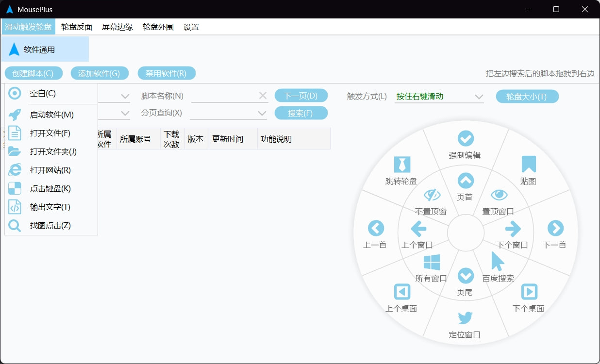Clear the 脚本名称 field with X
This screenshot has width=600, height=364.
click(263, 96)
